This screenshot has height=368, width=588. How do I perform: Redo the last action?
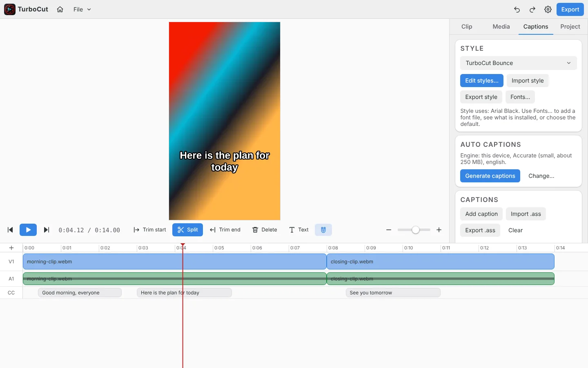[532, 9]
